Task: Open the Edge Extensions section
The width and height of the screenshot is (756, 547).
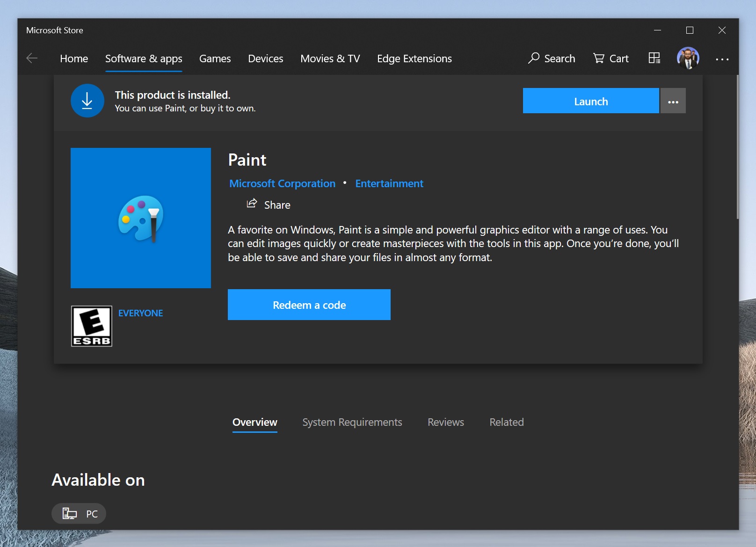Action: point(414,58)
